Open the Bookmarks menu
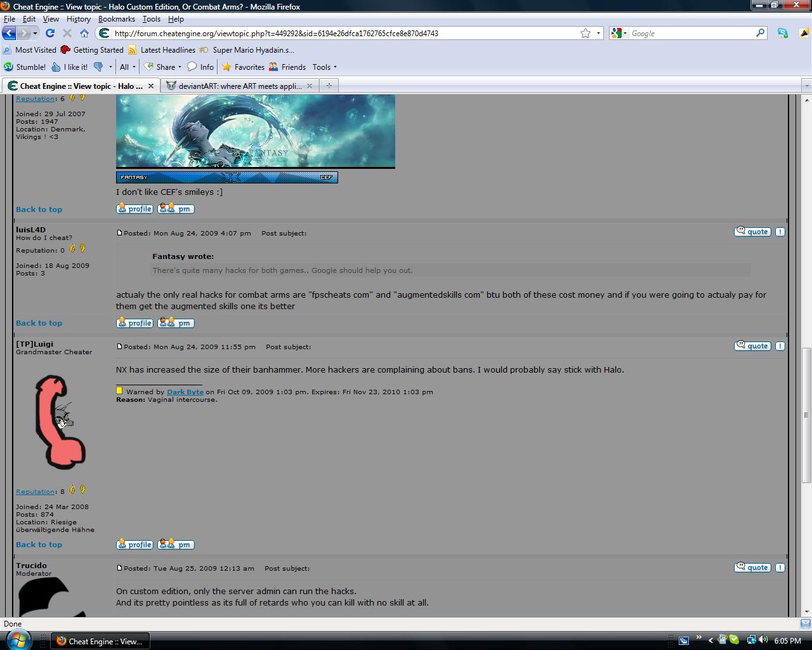Screen dimensions: 812x650 [117, 19]
